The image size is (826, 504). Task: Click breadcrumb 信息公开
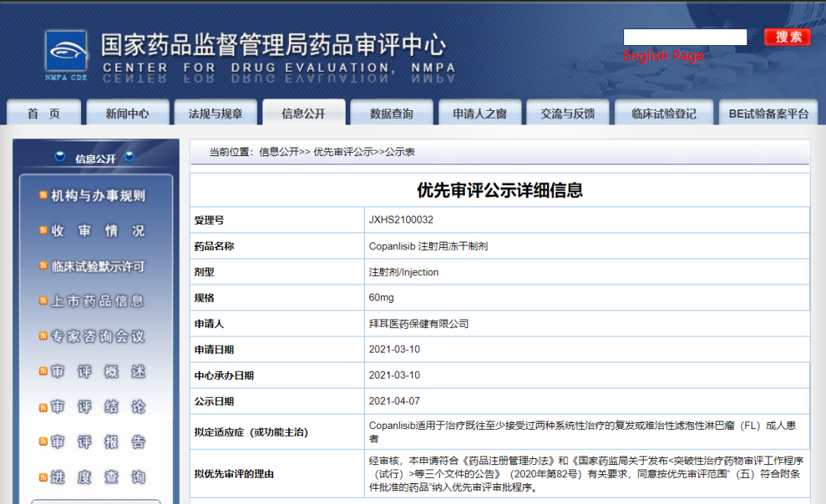[278, 152]
